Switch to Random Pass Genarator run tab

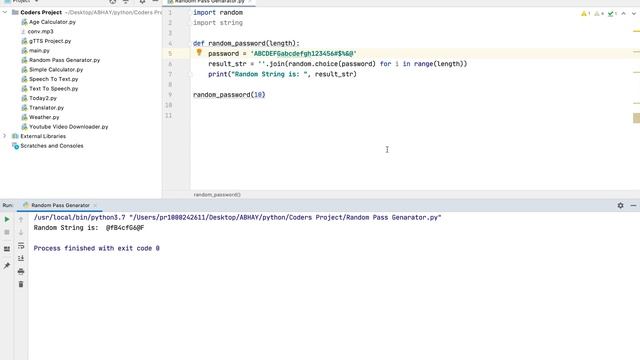pyautogui.click(x=60, y=205)
